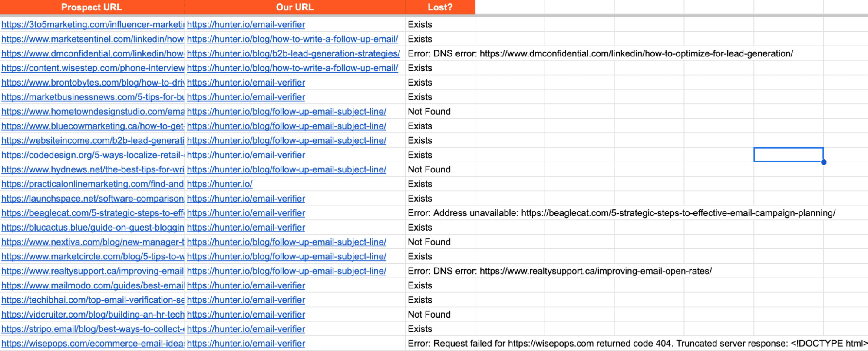This screenshot has width=868, height=351.
Task: Click the "Lost?" column header cell
Action: [440, 7]
